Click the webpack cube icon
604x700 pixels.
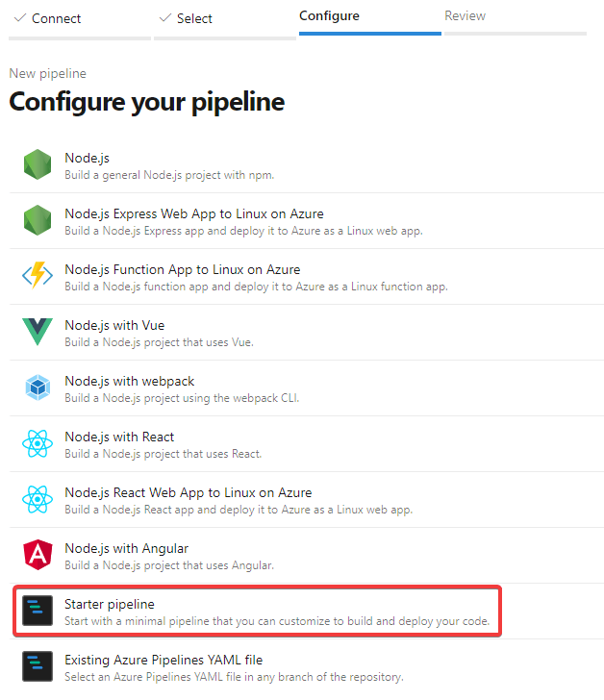[38, 388]
